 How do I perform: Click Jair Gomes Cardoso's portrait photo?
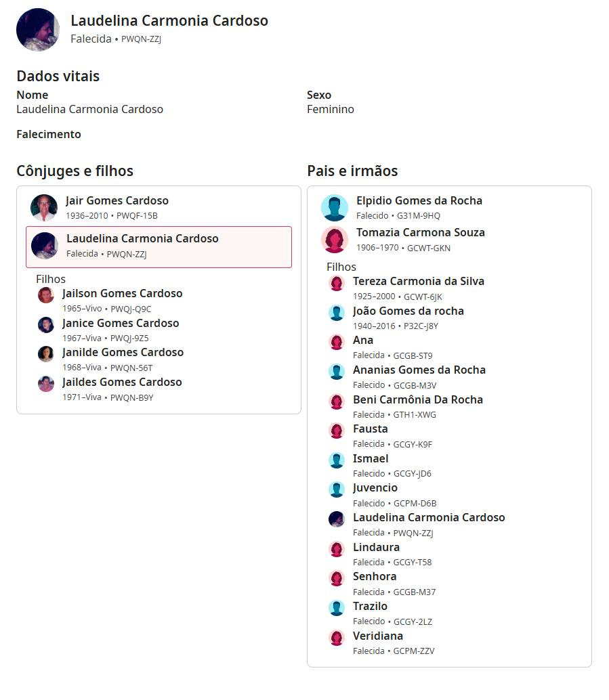[44, 208]
